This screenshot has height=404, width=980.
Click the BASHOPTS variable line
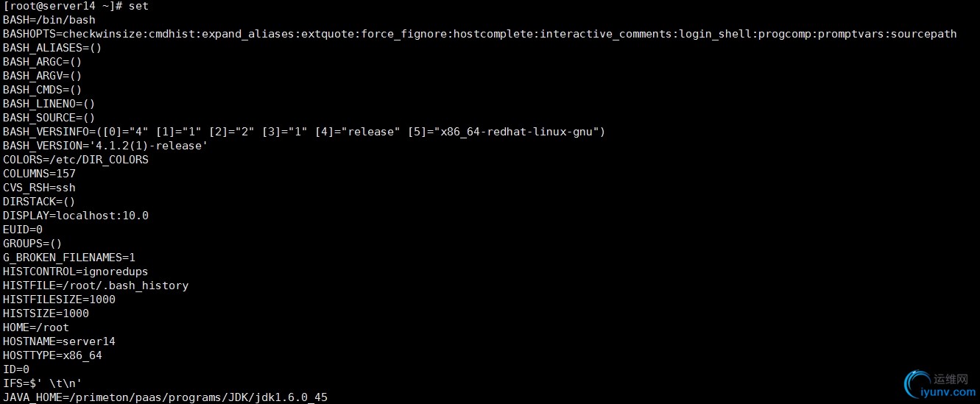(x=480, y=34)
